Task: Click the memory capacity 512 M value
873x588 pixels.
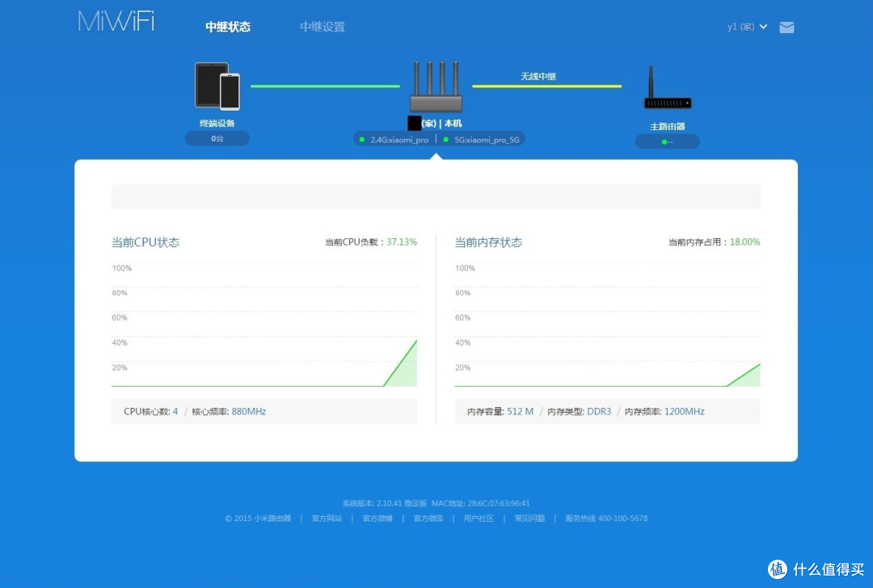Action: point(520,412)
